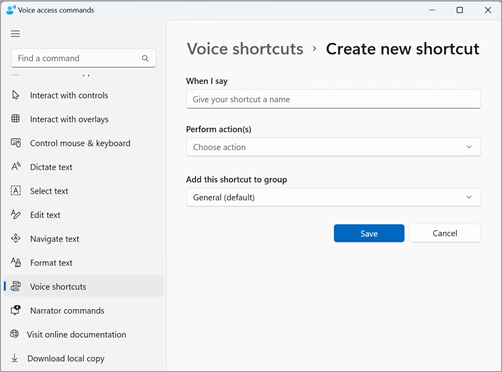View Navigate text commands
Viewport: 502px width, 372px height.
point(84,239)
